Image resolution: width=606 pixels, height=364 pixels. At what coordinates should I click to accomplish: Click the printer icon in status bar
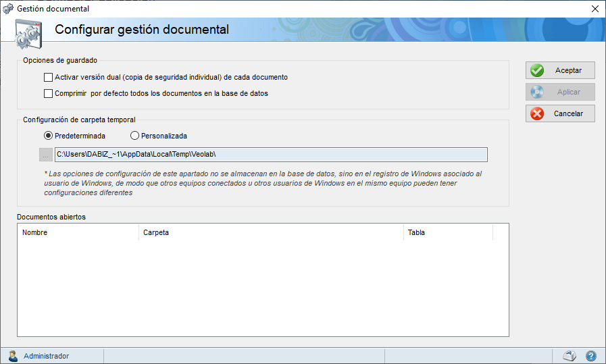pos(570,355)
